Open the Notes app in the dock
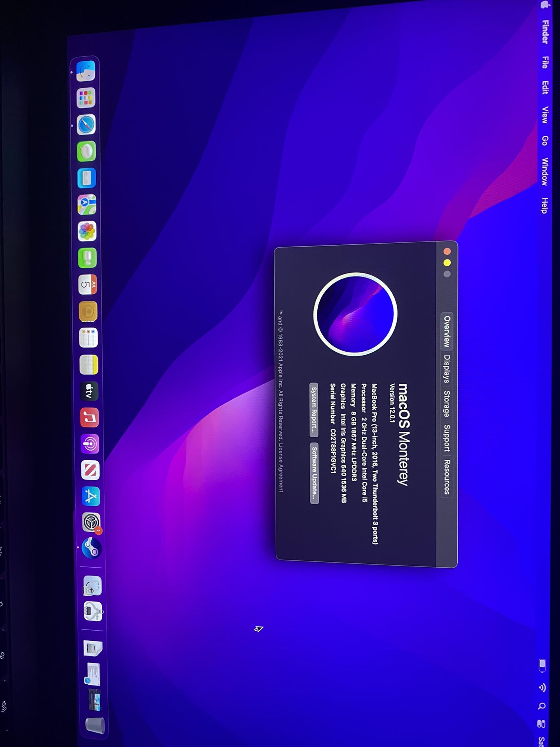 coord(89,365)
